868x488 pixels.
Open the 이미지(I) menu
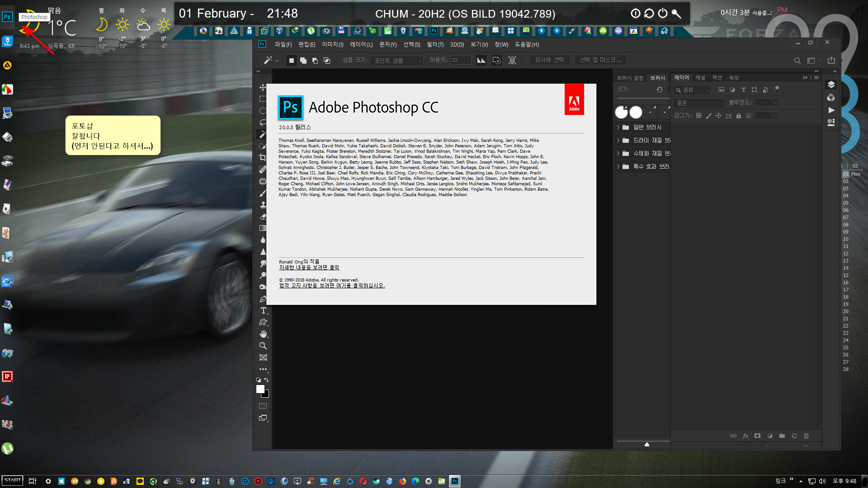[332, 45]
